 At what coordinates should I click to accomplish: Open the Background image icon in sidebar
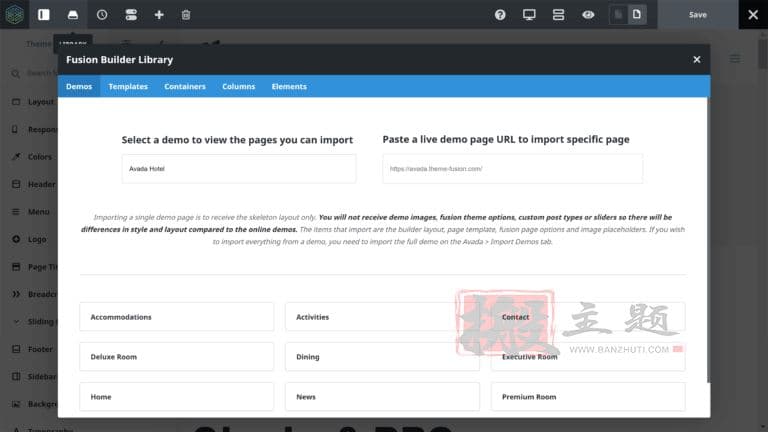[16, 404]
